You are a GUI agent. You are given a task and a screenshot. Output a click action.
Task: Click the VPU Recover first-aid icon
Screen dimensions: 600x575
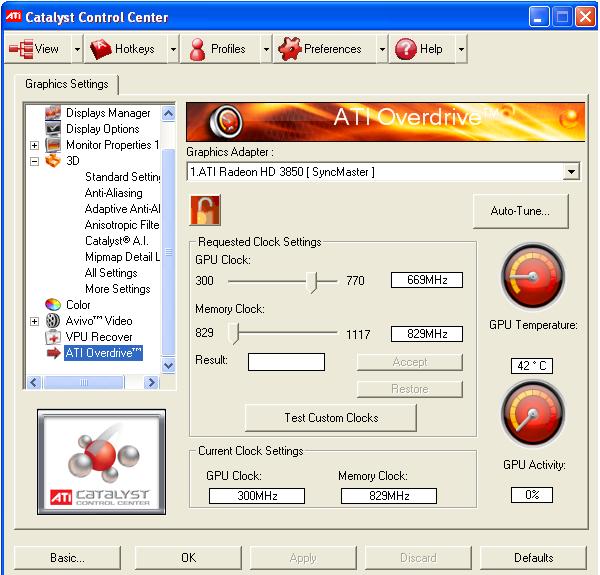pyautogui.click(x=53, y=337)
